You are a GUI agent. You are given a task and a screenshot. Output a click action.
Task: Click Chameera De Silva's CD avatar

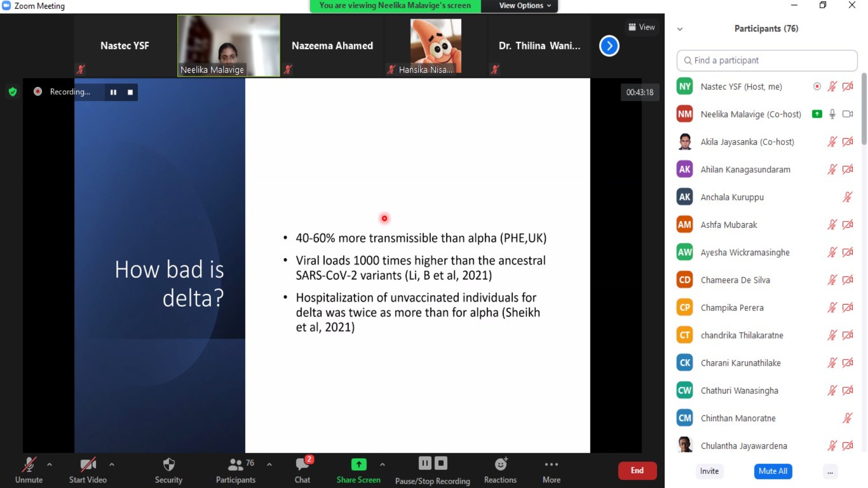[684, 279]
